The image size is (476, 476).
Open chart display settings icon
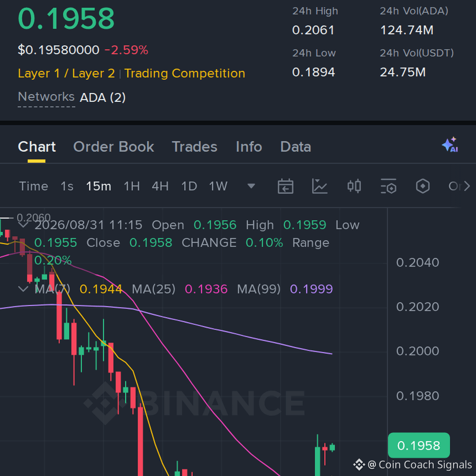click(x=388, y=186)
